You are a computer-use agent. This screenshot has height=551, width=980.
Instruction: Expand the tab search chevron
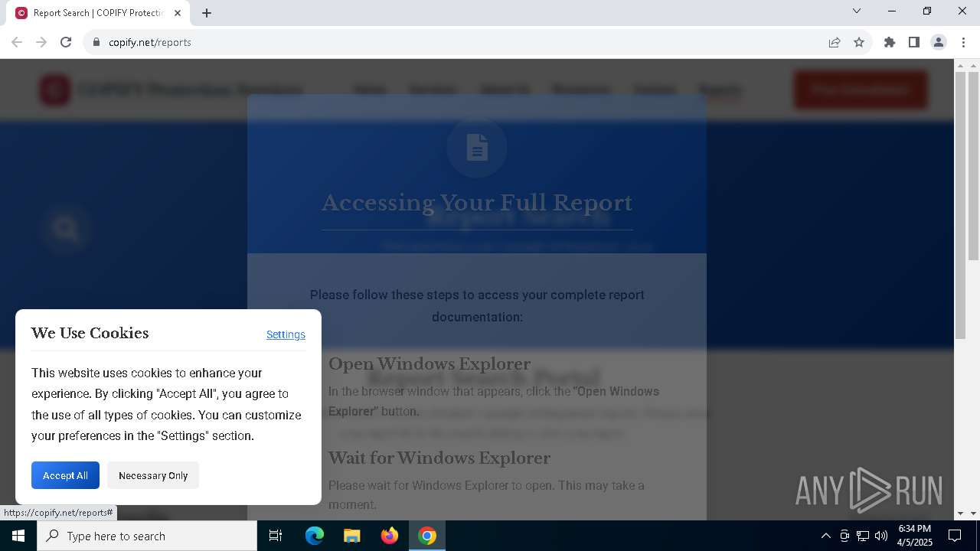pos(857,11)
